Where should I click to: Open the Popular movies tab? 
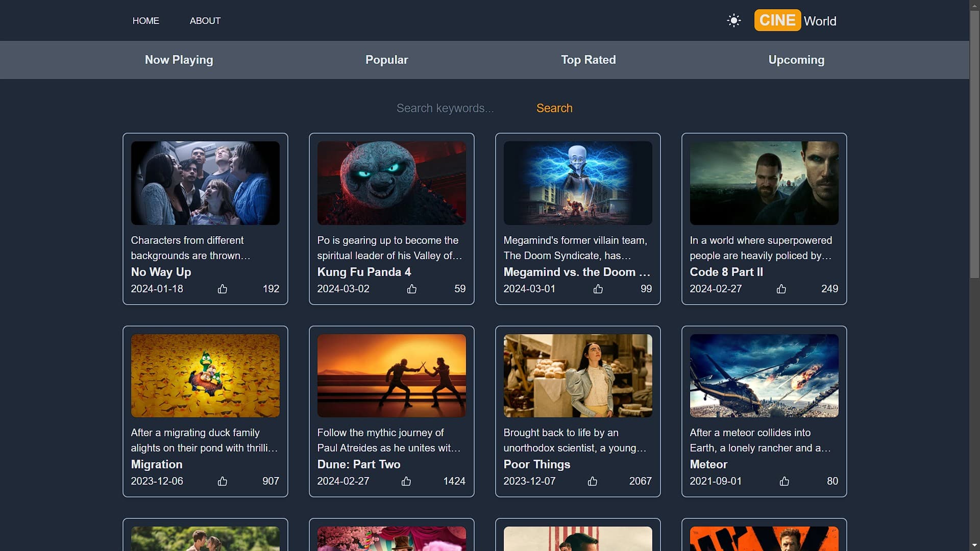[x=386, y=60]
